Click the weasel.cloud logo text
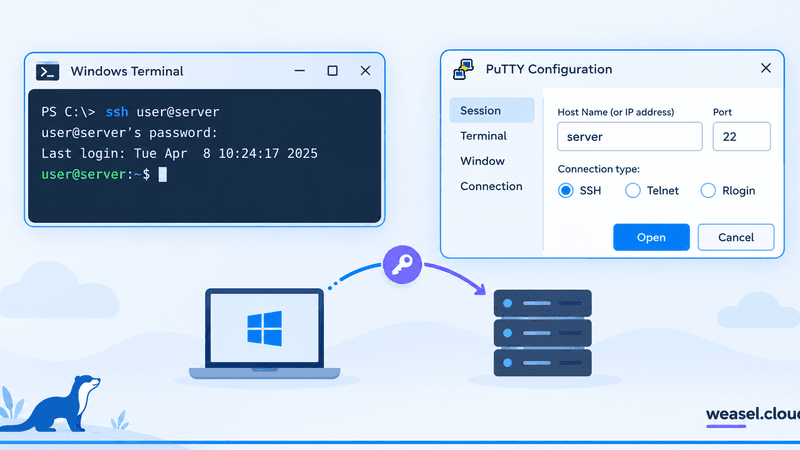 click(753, 414)
